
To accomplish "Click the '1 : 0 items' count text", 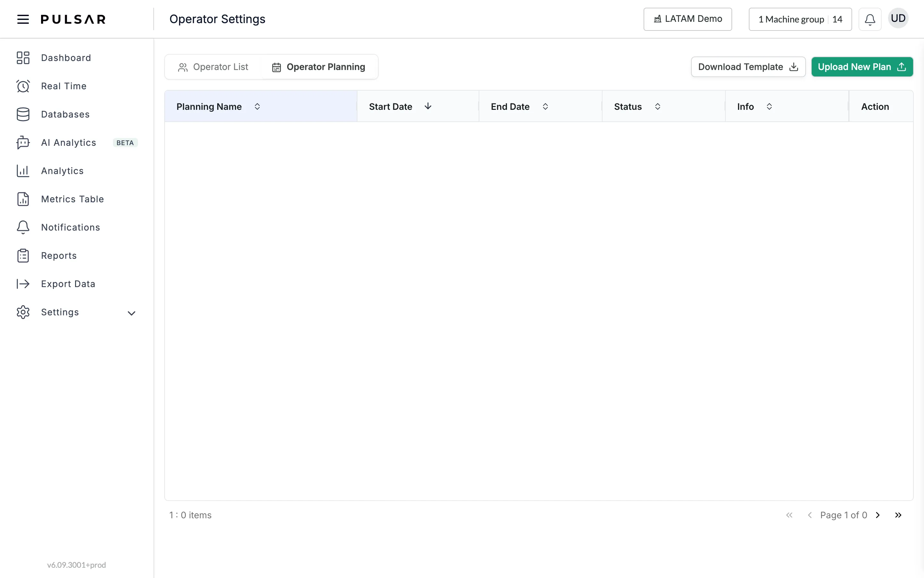I will coord(190,515).
